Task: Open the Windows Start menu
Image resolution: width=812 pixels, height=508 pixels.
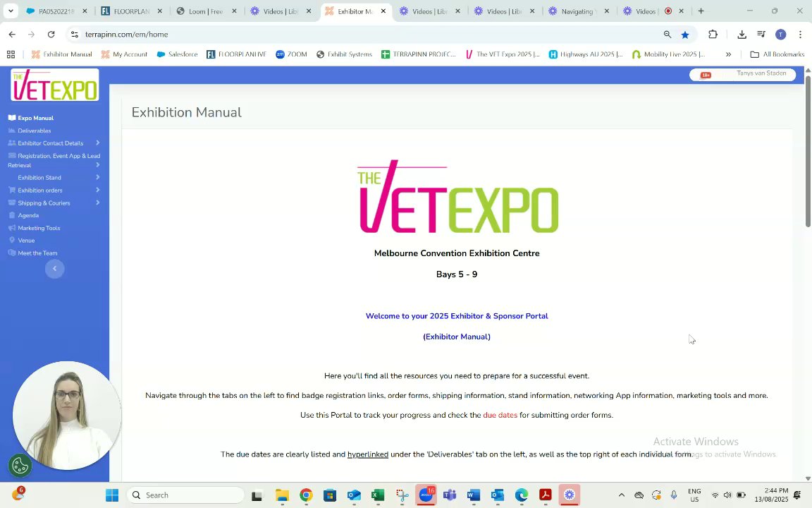Action: (112, 495)
